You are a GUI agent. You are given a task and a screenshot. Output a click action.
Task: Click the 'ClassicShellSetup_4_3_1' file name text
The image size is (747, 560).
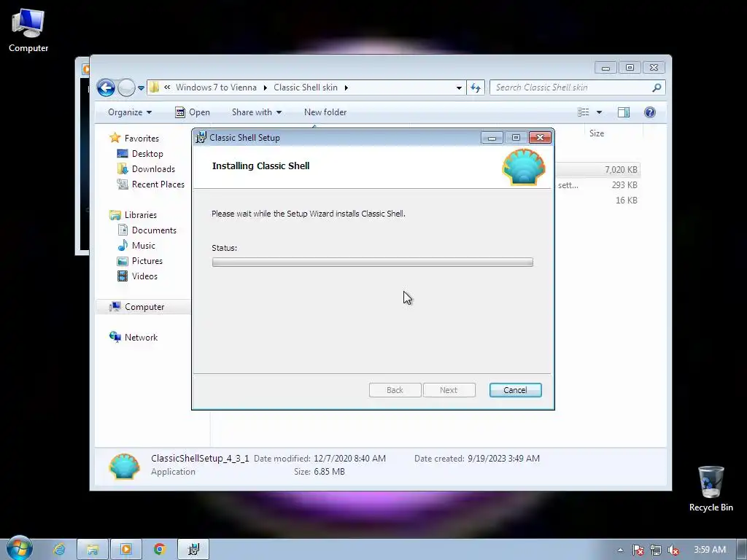pos(200,458)
